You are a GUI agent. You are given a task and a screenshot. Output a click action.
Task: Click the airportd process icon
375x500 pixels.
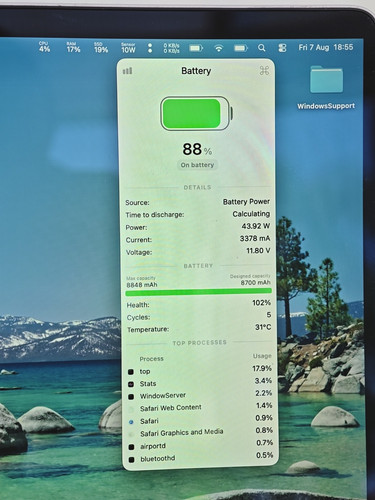pyautogui.click(x=131, y=447)
